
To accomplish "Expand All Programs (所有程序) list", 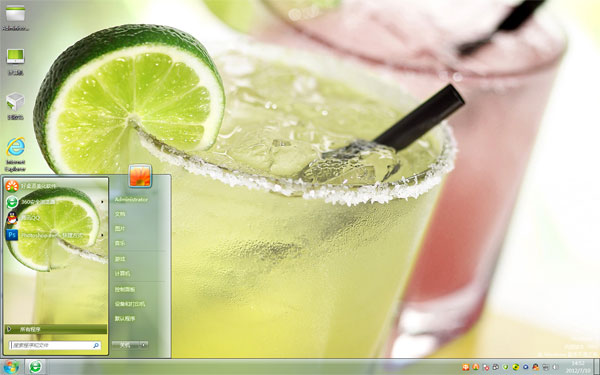I will (56, 329).
